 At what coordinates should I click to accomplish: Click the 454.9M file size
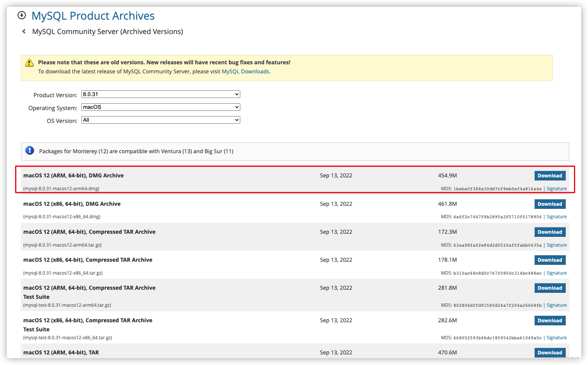point(447,176)
